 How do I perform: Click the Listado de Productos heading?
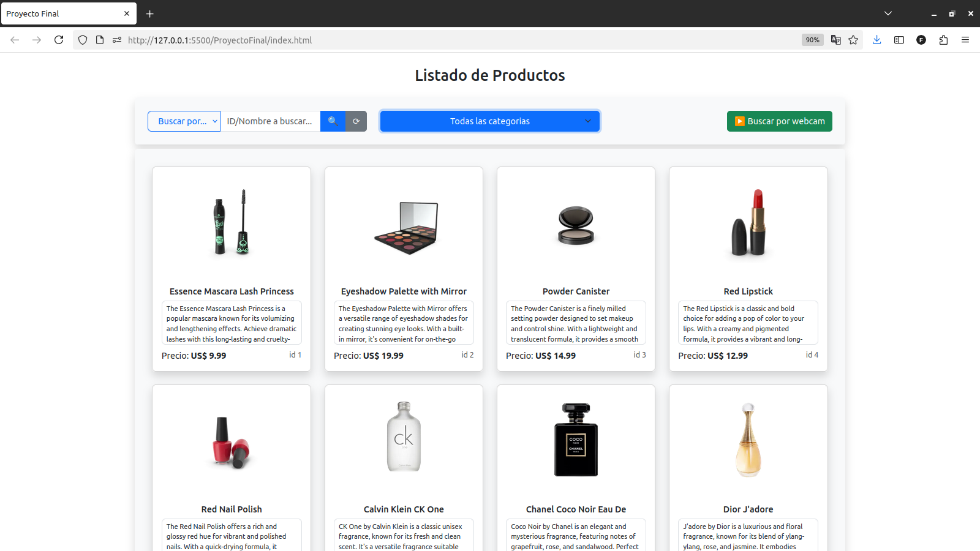pyautogui.click(x=490, y=75)
